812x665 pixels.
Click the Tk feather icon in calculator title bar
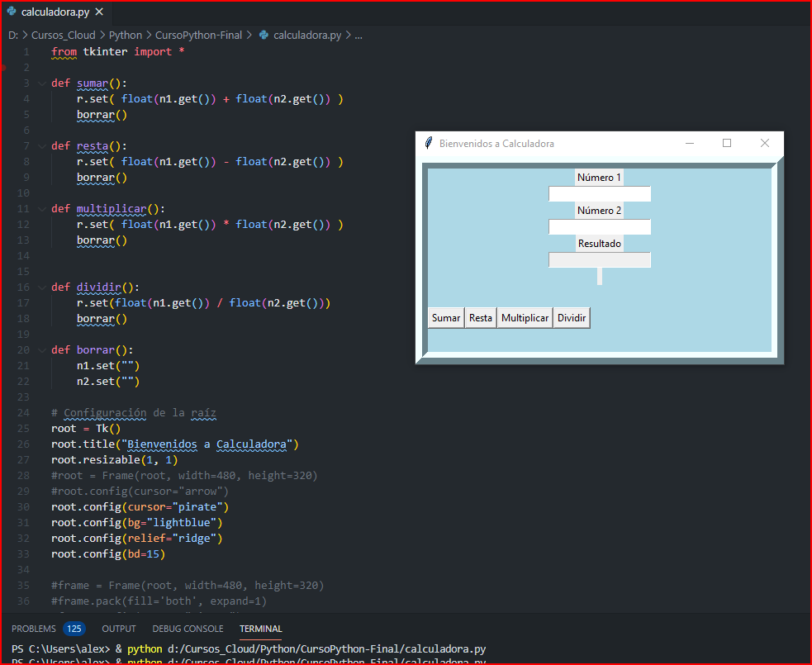(428, 143)
